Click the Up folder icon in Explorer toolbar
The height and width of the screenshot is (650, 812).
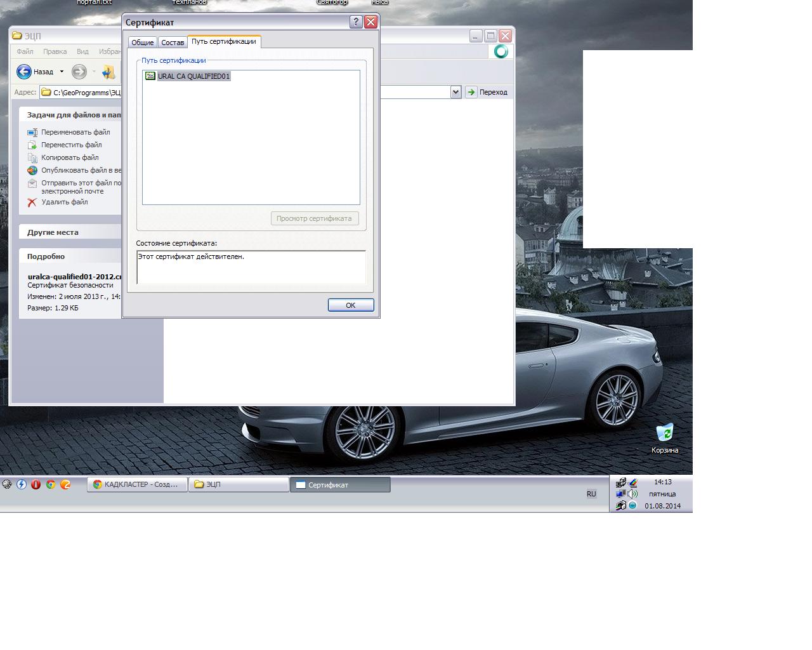(108, 72)
